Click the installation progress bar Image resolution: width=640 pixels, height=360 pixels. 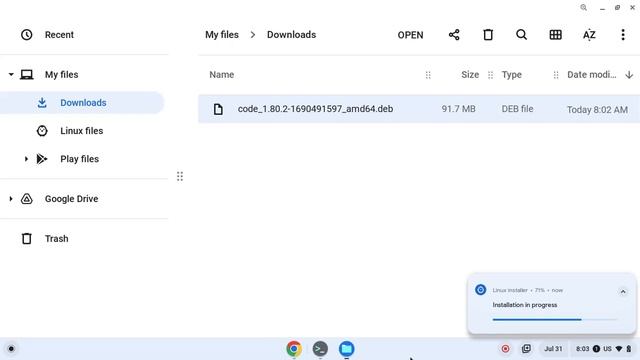pos(554,320)
